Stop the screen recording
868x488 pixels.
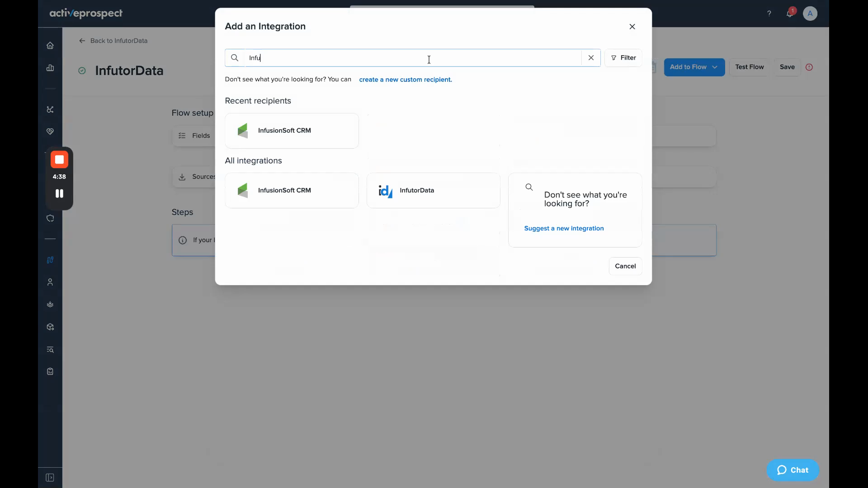click(x=59, y=160)
